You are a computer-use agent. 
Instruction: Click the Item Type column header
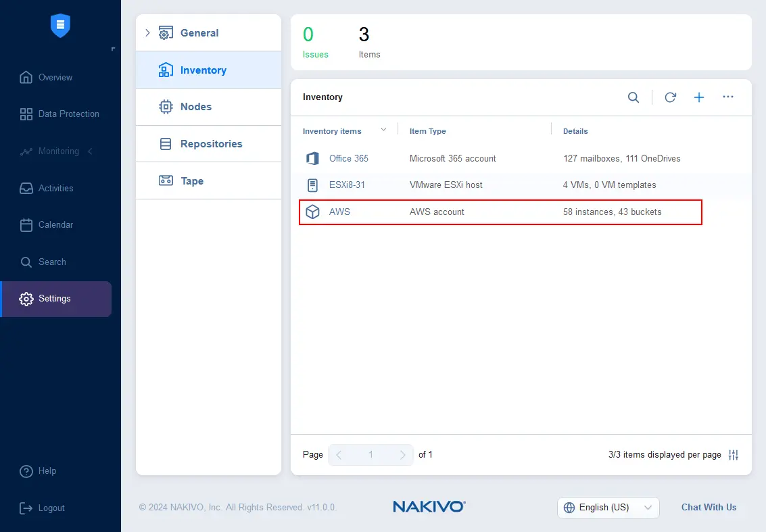click(427, 131)
